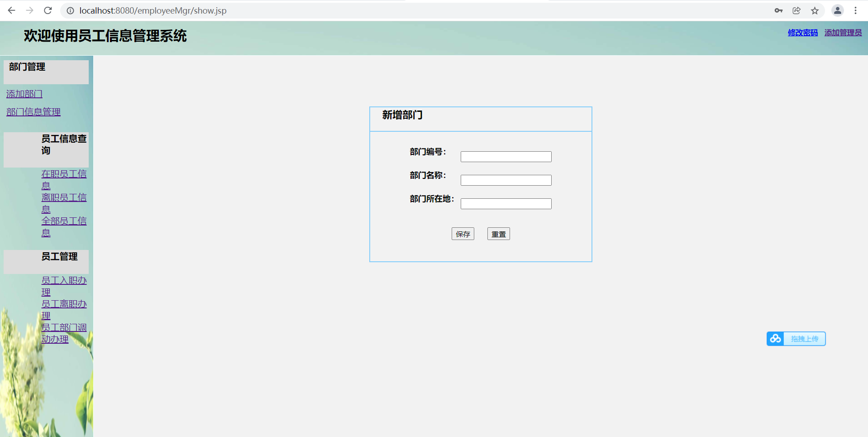Reload the current page
The width and height of the screenshot is (868, 437).
[48, 10]
